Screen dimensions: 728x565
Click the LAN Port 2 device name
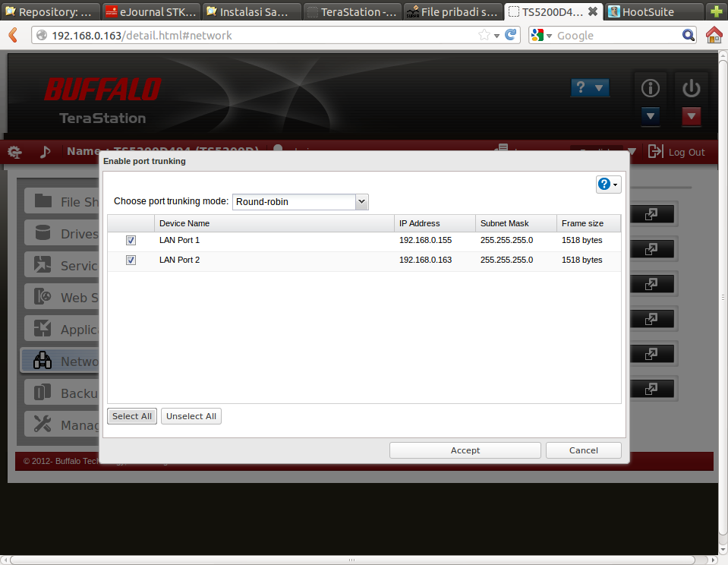pyautogui.click(x=179, y=260)
